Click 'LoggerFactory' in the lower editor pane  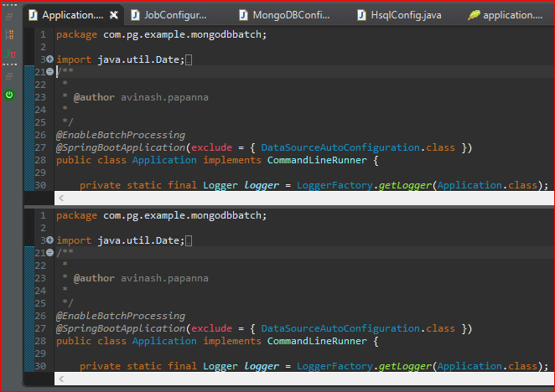click(335, 366)
